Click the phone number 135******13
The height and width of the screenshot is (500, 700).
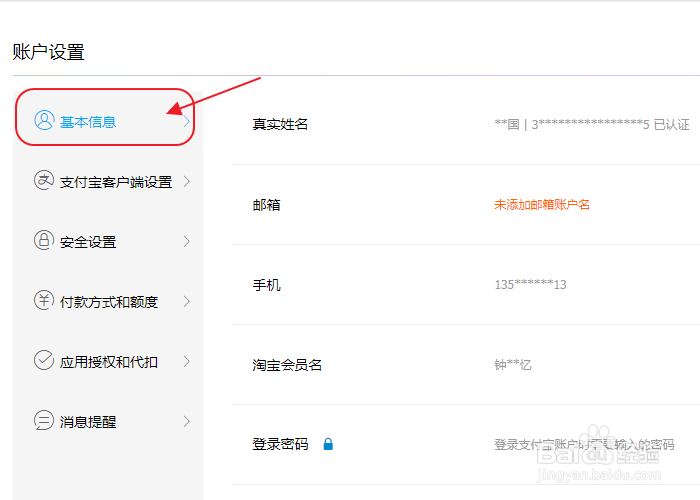pyautogui.click(x=530, y=285)
